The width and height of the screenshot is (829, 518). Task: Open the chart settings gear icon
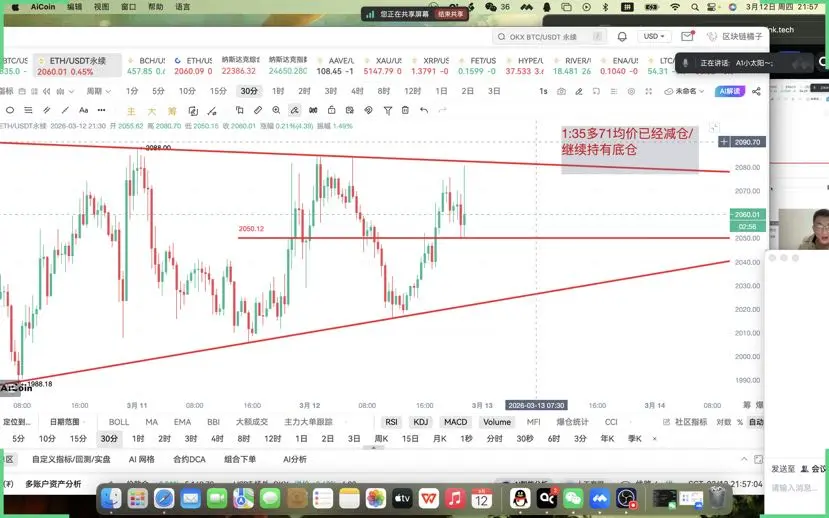[631, 91]
